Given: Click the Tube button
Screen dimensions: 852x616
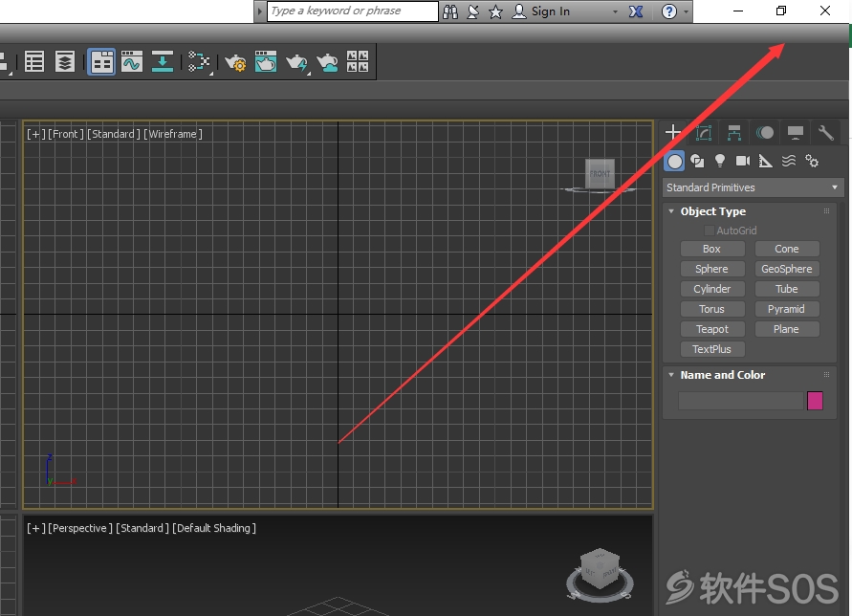Looking at the screenshot, I should click(x=787, y=289).
